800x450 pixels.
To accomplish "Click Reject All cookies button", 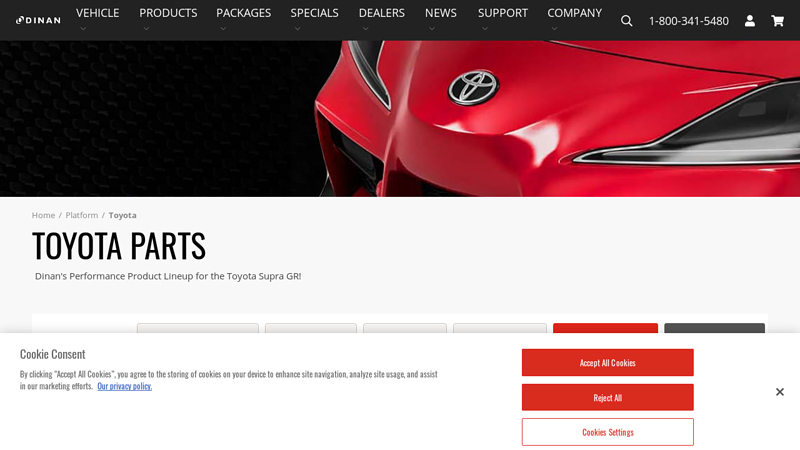I will 608,397.
